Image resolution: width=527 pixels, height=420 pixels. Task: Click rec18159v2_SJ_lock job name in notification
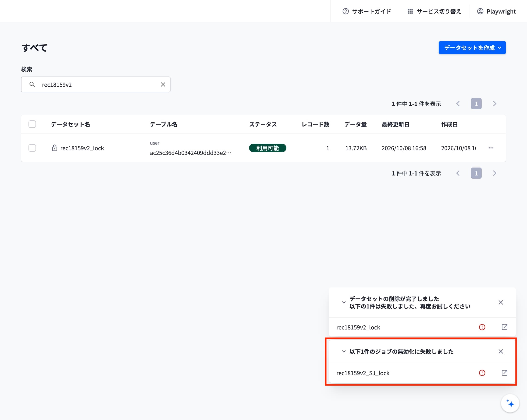point(363,373)
